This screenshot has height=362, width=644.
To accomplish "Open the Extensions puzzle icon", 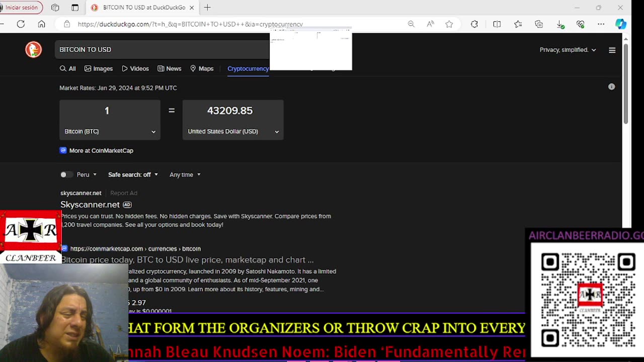I will (474, 24).
